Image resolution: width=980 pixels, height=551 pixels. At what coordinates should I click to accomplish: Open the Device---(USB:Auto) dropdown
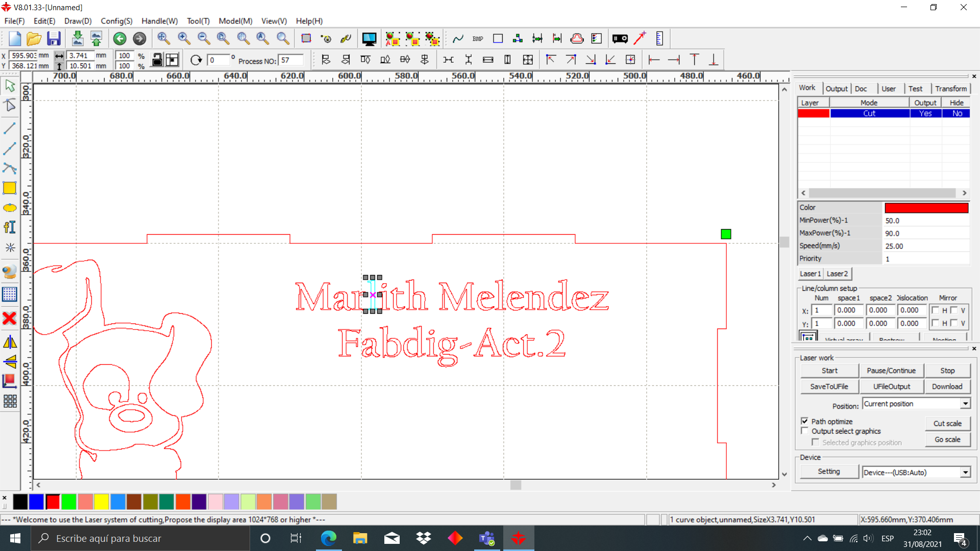965,472
